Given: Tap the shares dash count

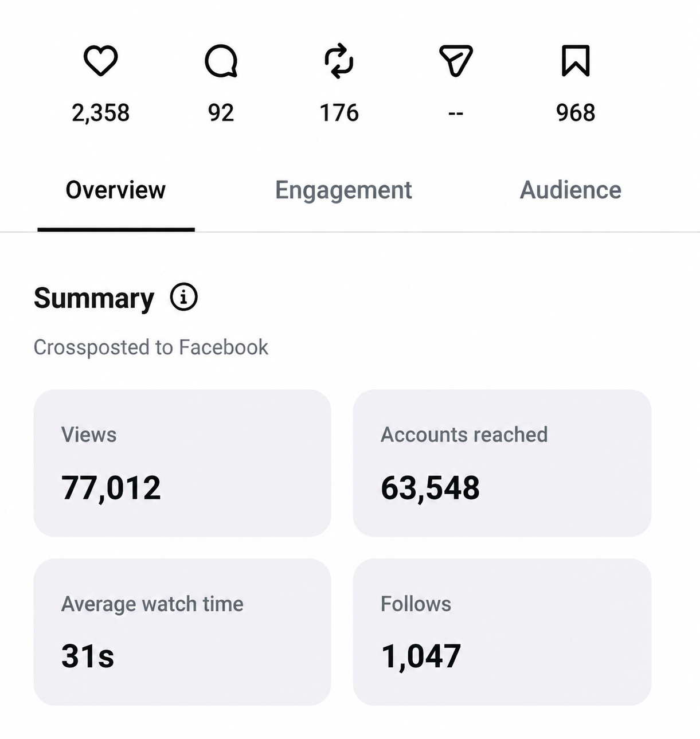Looking at the screenshot, I should tap(456, 114).
